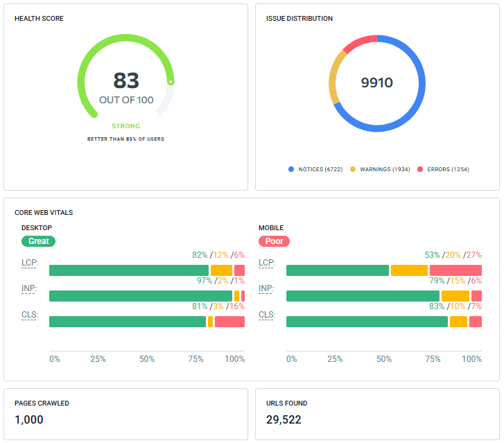Click mobile CLS 83% value

437,306
